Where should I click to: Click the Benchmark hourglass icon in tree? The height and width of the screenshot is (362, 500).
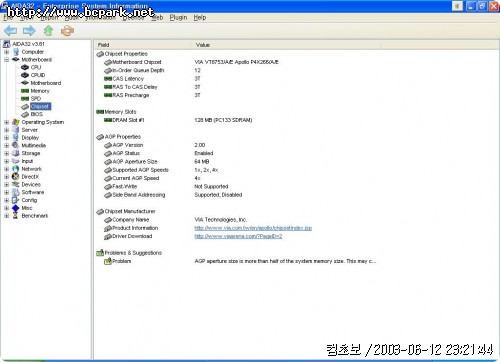[x=16, y=216]
